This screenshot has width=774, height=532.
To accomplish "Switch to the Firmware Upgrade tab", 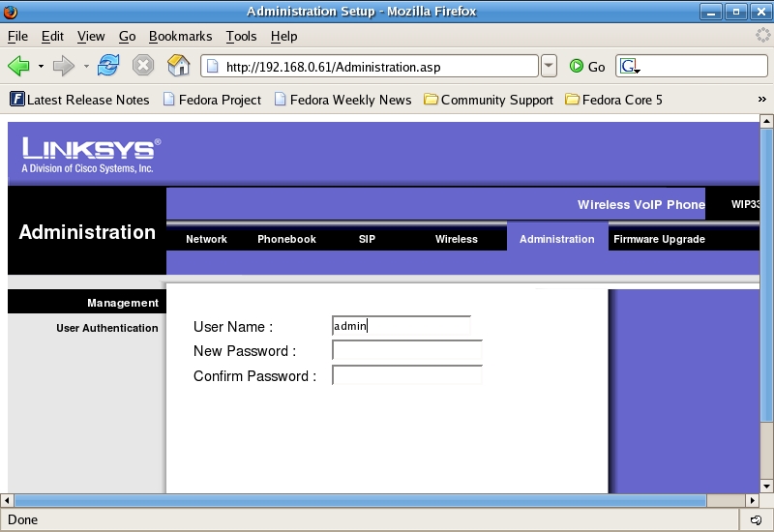I will pyautogui.click(x=659, y=239).
